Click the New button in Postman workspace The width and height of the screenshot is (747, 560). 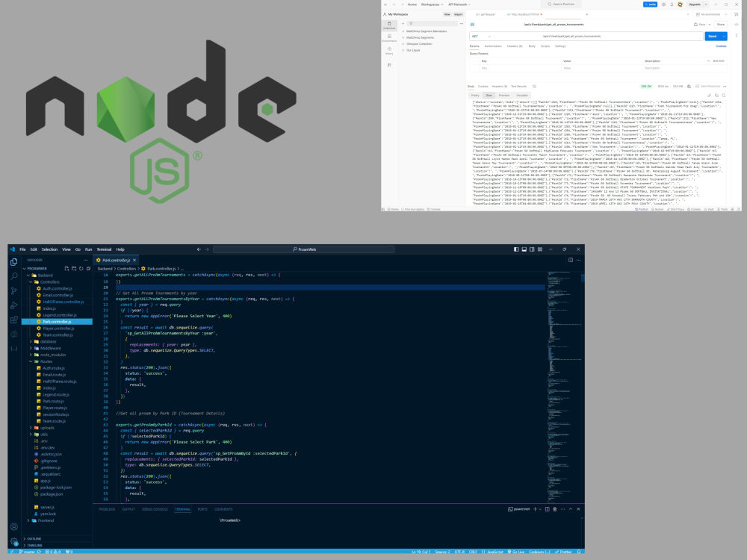(x=447, y=14)
